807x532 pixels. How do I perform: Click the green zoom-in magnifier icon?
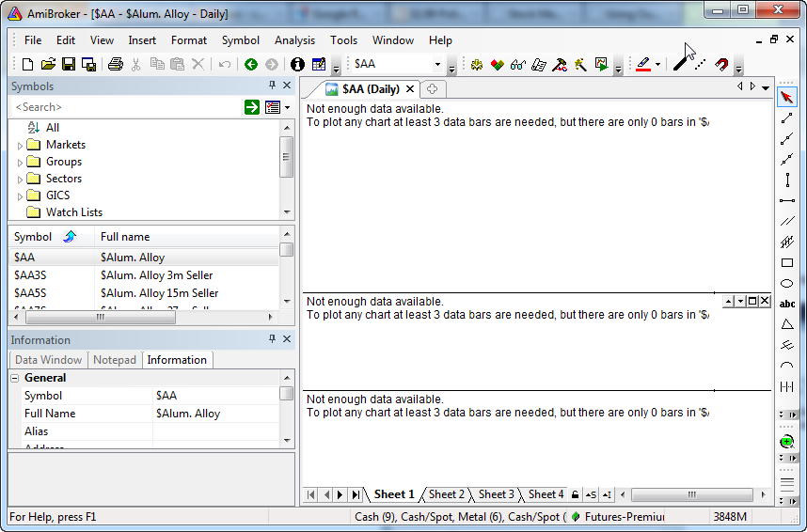pyautogui.click(x=786, y=442)
